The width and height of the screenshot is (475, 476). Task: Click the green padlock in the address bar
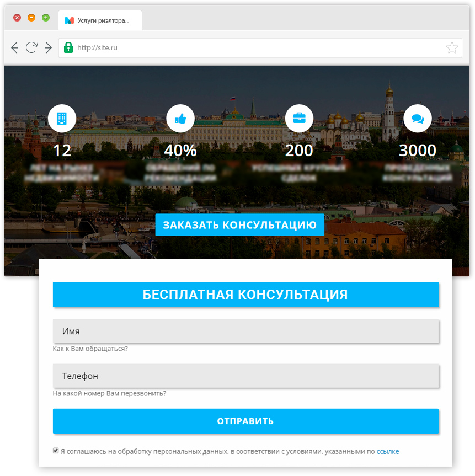[x=68, y=48]
